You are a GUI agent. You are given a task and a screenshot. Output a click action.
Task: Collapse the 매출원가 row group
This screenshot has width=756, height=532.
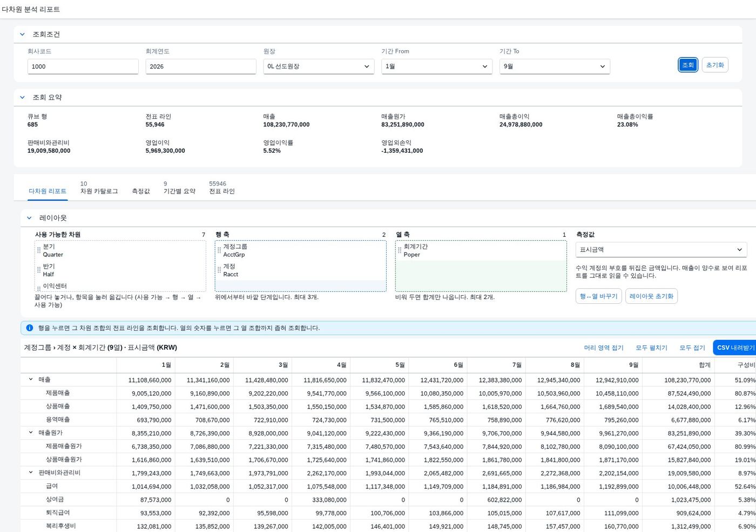point(31,433)
